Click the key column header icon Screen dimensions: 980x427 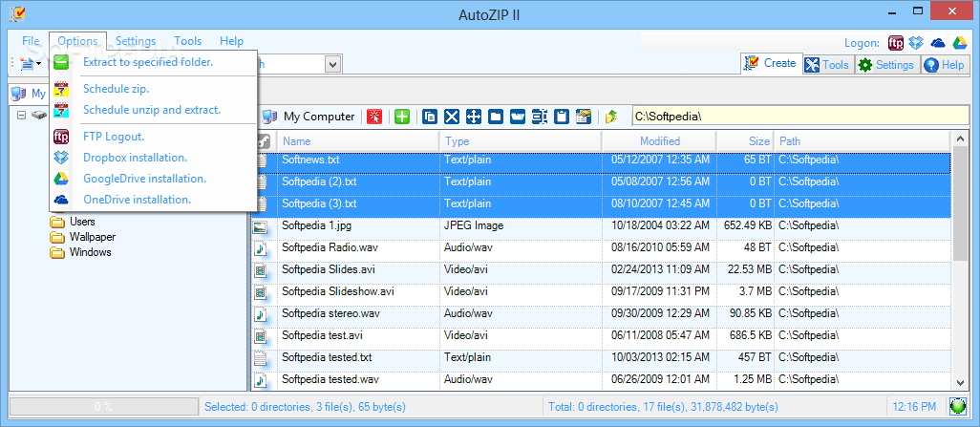tap(265, 141)
